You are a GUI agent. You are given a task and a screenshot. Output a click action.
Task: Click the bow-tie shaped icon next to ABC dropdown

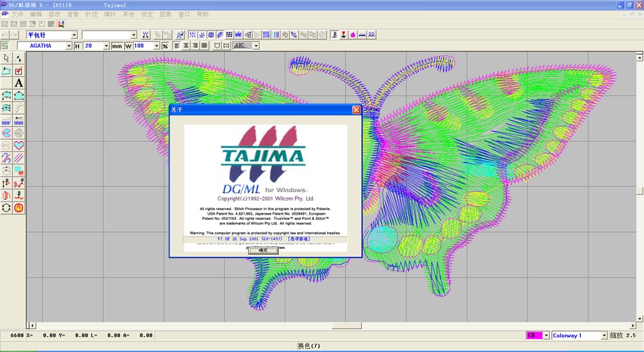226,46
